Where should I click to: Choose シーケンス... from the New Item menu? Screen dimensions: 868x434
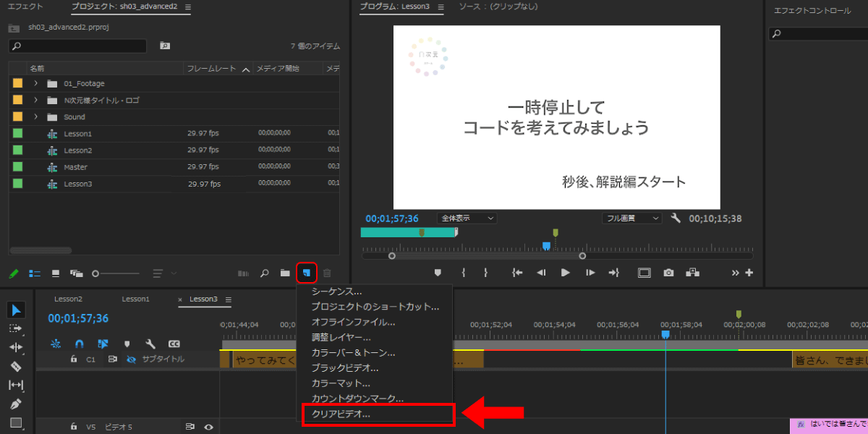[336, 292]
